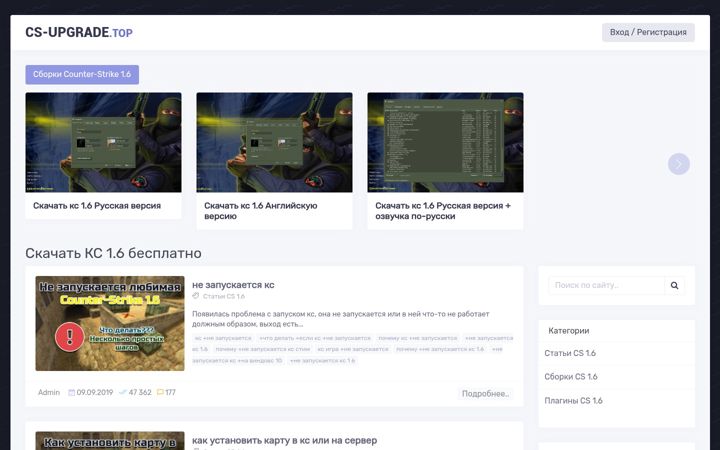The height and width of the screenshot is (450, 720).
Task: Focus the Поиск по сайту search field
Action: click(606, 285)
